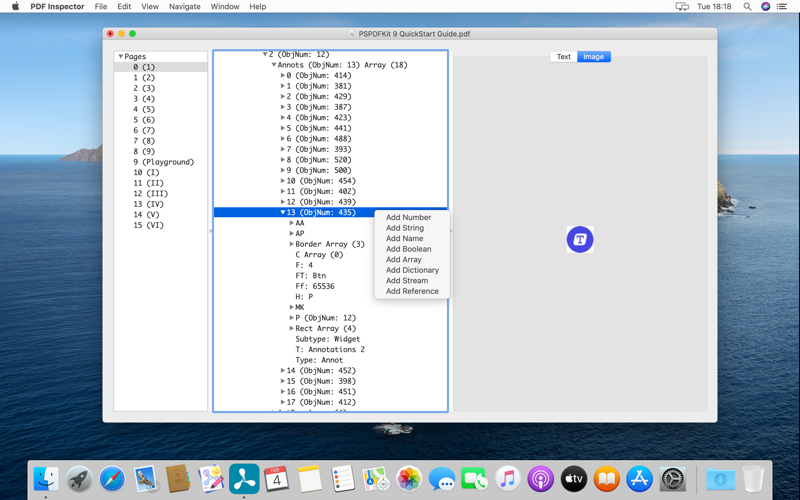
Task: Open Books icon in the dock
Action: [x=607, y=479]
